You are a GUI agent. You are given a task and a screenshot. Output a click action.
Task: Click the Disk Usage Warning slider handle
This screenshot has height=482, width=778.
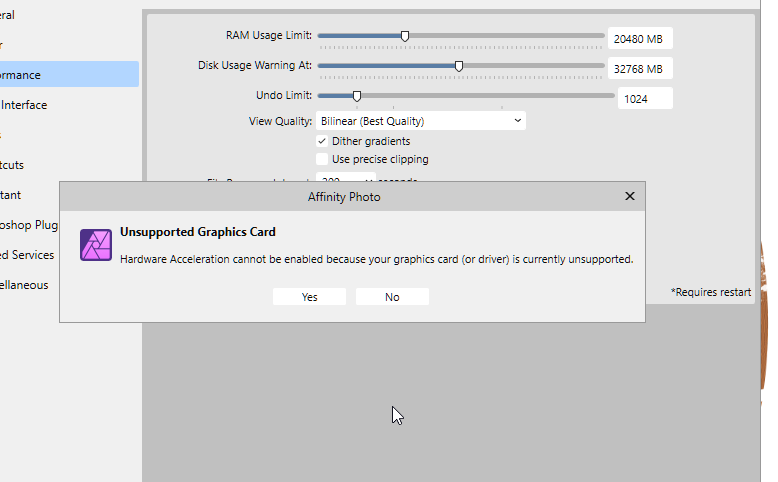(459, 66)
